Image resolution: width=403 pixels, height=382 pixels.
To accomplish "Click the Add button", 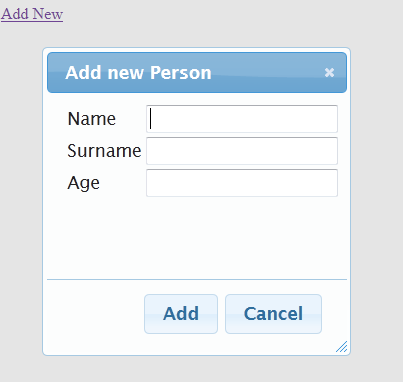I will point(181,314).
